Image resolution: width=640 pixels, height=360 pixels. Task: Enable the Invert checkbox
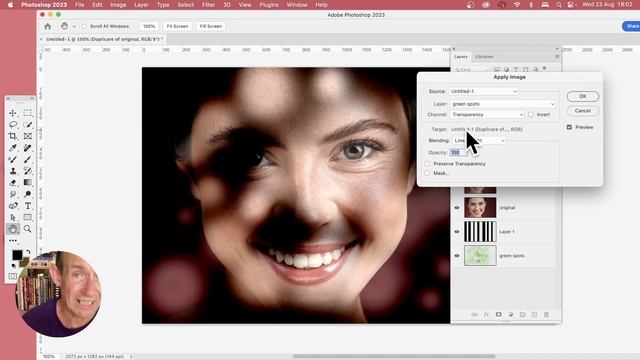531,115
